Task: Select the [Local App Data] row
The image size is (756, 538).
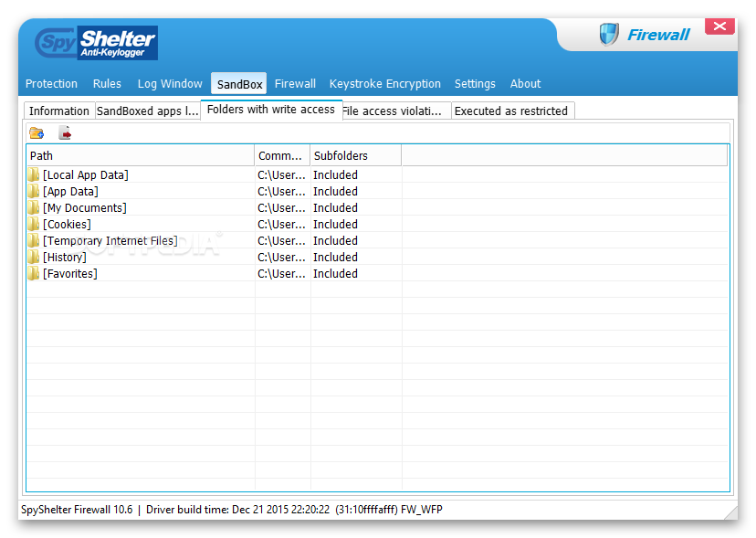Action: coord(377,174)
